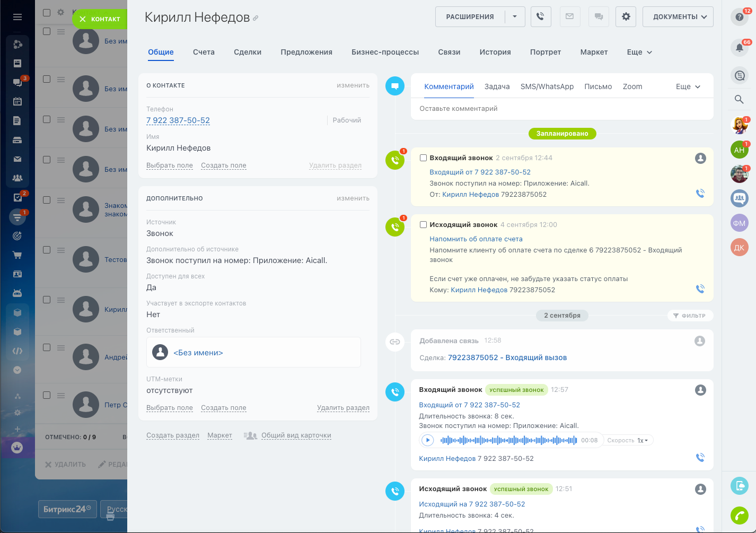Check the planned Входящий звонок checkbox
756x533 pixels.
click(423, 158)
